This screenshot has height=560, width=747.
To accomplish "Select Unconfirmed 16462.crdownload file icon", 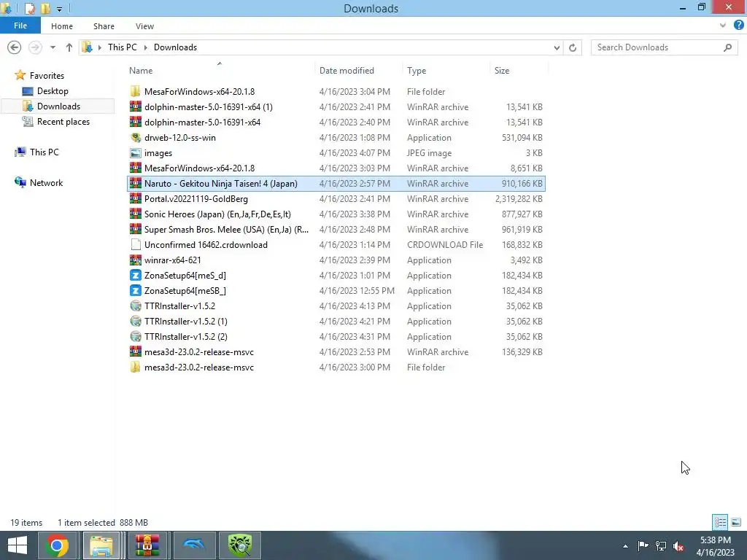I will click(135, 245).
